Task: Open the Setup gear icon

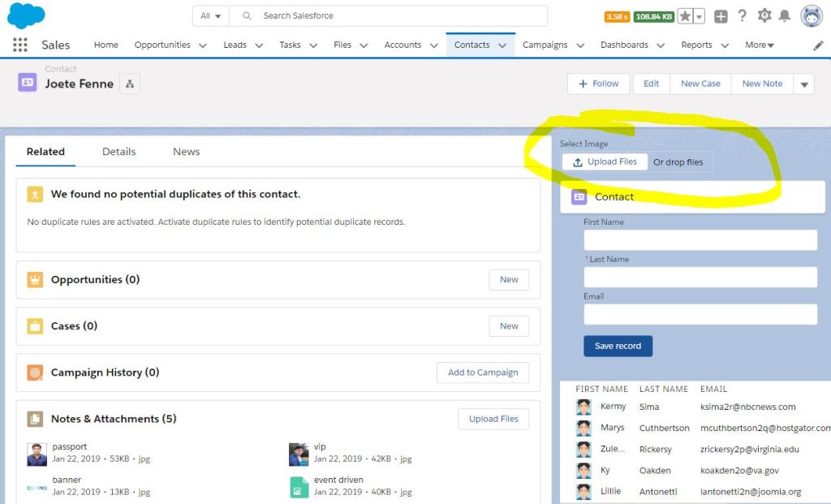Action: pyautogui.click(x=764, y=16)
